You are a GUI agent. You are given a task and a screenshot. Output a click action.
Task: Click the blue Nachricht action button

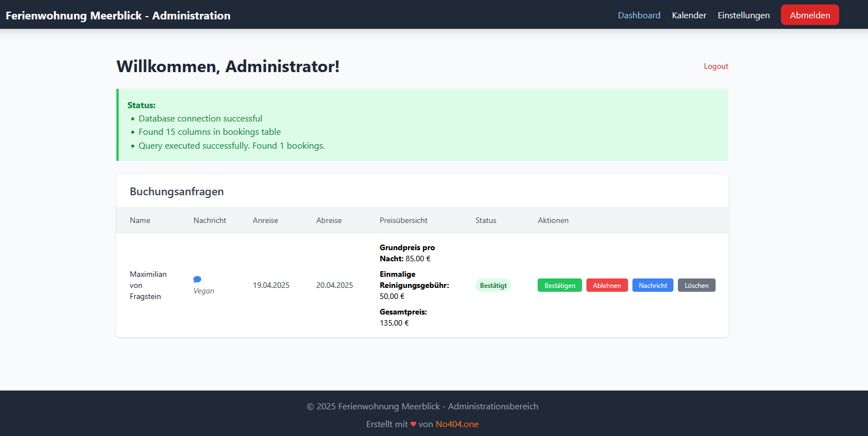pos(652,285)
